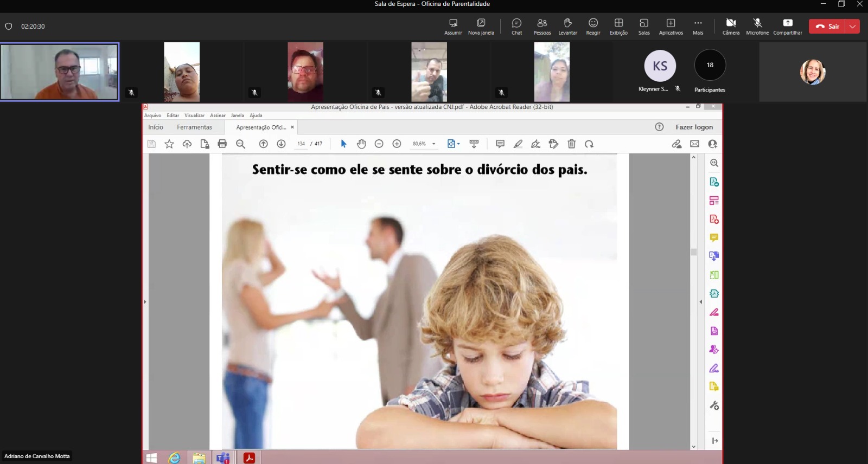Image resolution: width=868 pixels, height=464 pixels.
Task: Click Fazer logon in Acrobat
Action: pyautogui.click(x=694, y=127)
